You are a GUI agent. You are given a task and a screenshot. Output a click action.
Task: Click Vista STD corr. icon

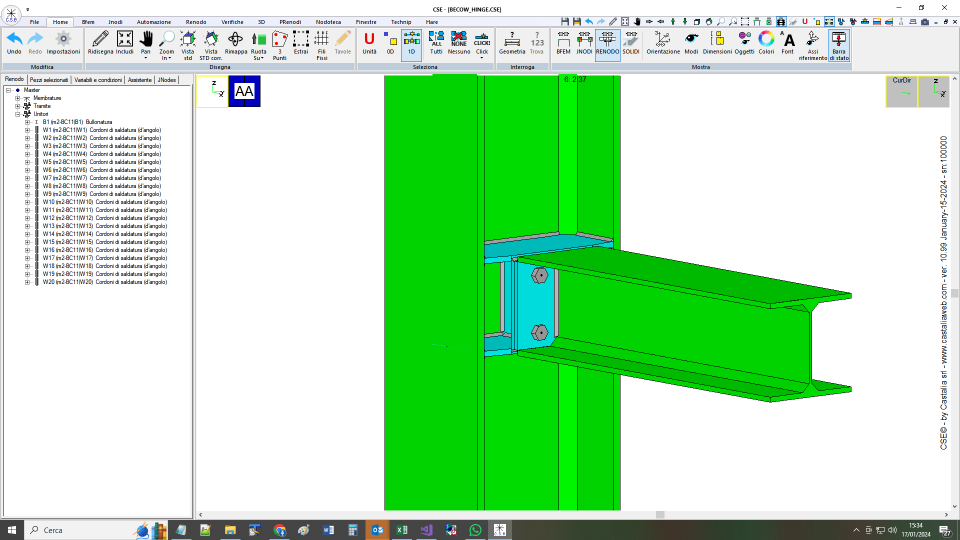point(211,45)
